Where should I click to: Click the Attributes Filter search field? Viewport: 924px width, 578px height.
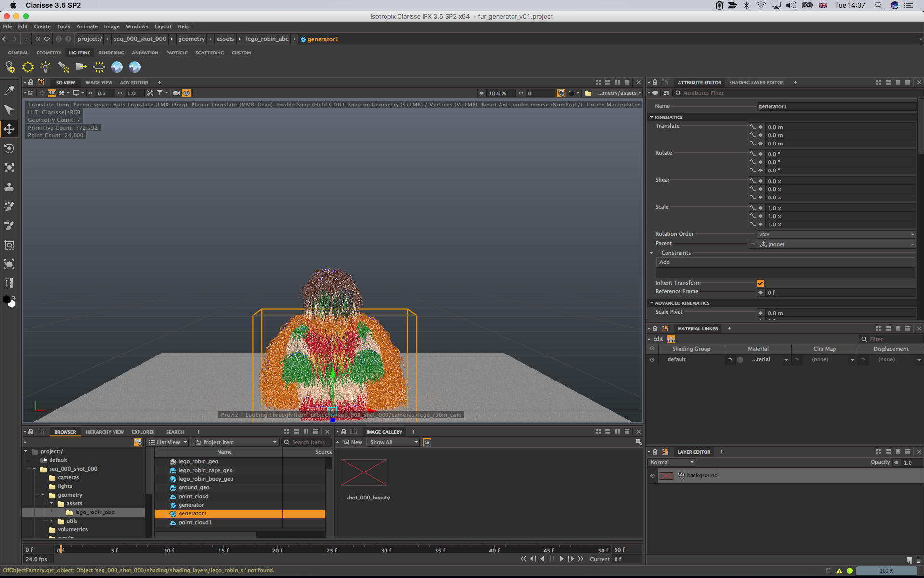[794, 93]
